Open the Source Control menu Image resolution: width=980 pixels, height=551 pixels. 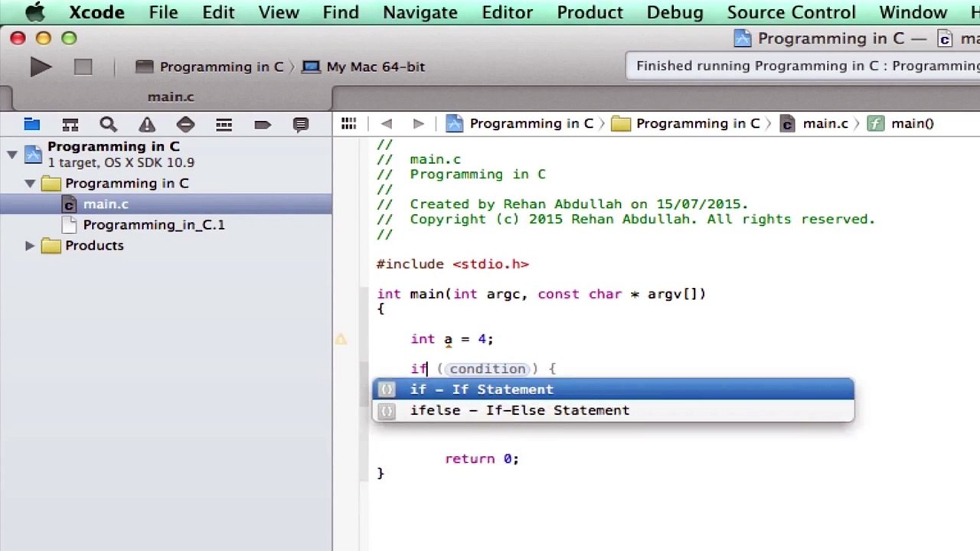pos(791,12)
